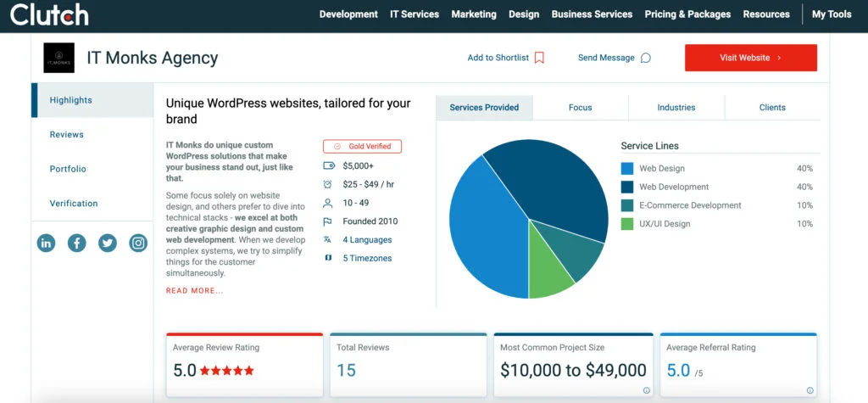Open the My Tools menu
868x403 pixels.
831,14
